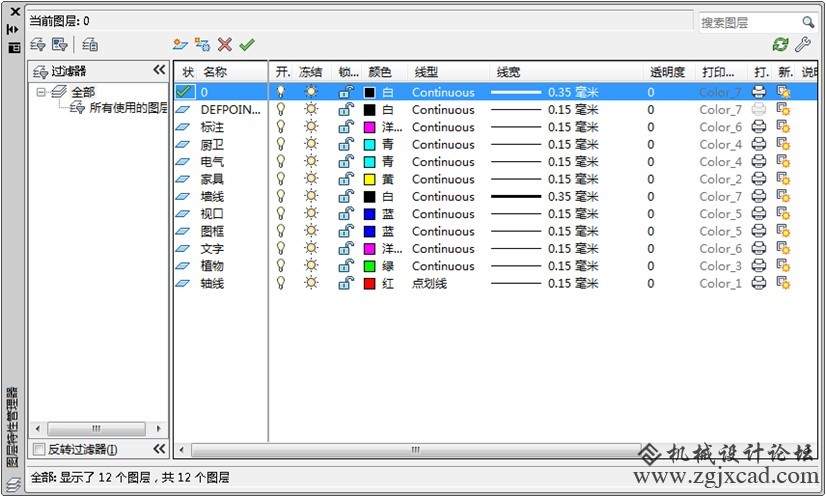This screenshot has width=826, height=497.
Task: Click new viewport freeze icon for layer 0
Action: point(783,92)
